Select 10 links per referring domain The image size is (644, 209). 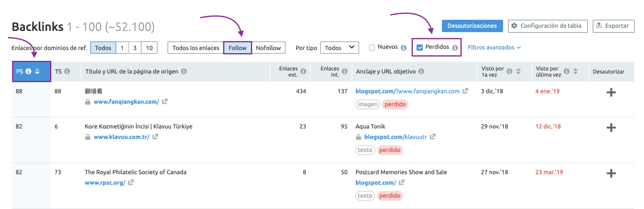[x=149, y=48]
